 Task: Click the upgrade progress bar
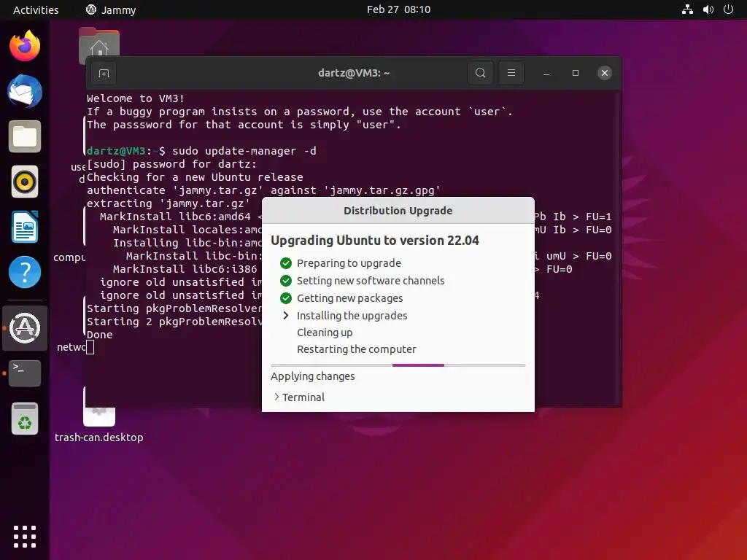click(398, 365)
